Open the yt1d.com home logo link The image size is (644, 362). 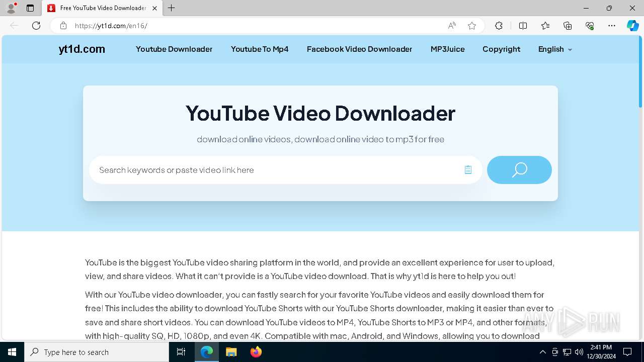[x=82, y=49]
